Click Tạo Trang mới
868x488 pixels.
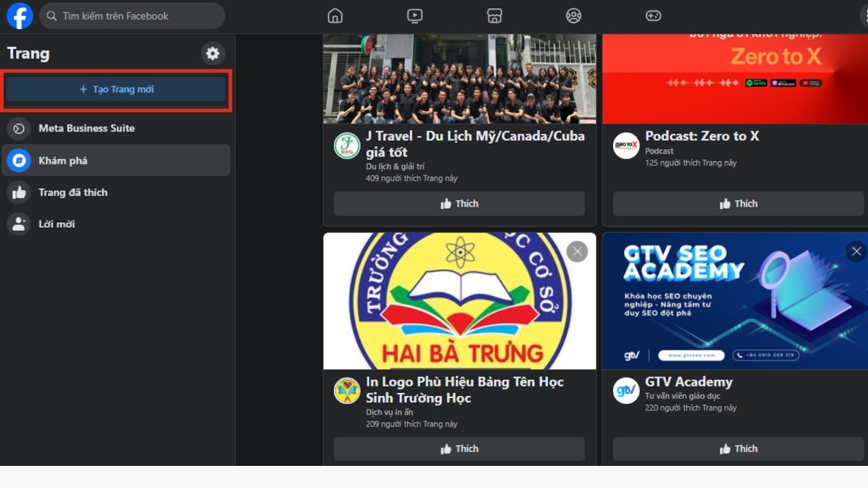(x=116, y=89)
